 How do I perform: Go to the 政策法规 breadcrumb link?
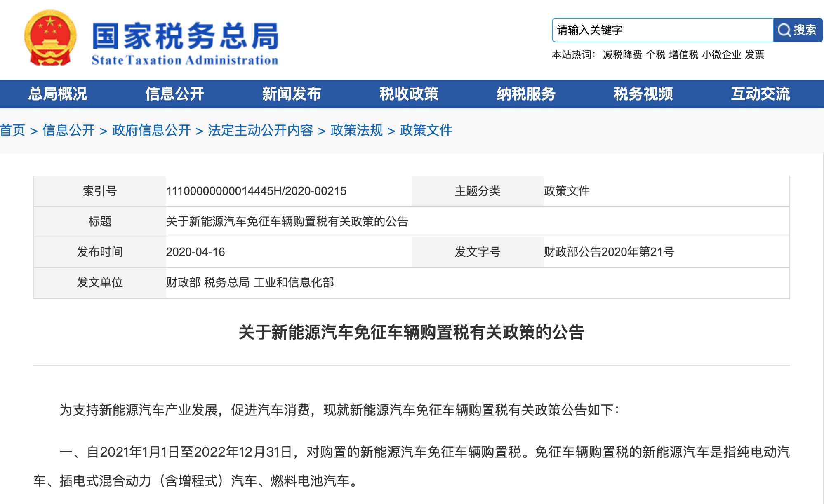(357, 130)
